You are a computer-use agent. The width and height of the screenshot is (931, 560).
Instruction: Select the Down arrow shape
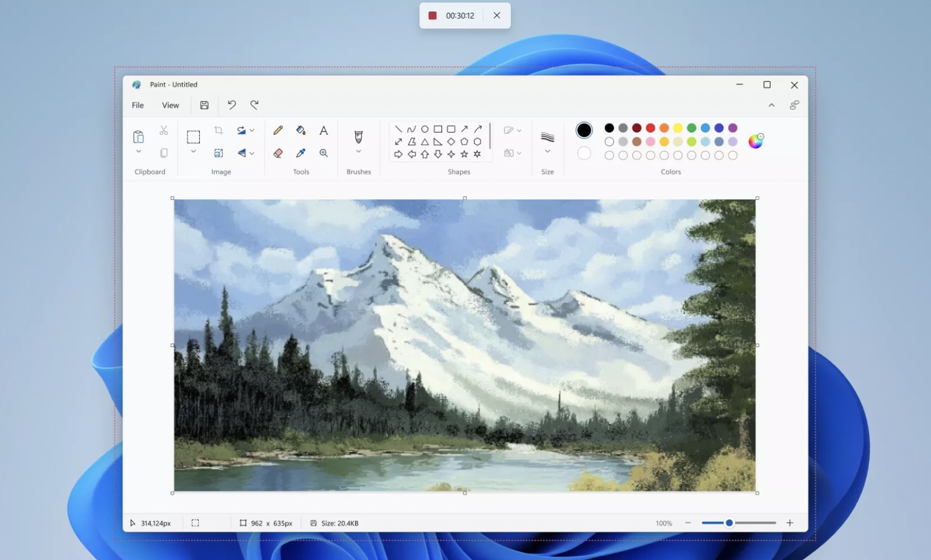pos(438,154)
